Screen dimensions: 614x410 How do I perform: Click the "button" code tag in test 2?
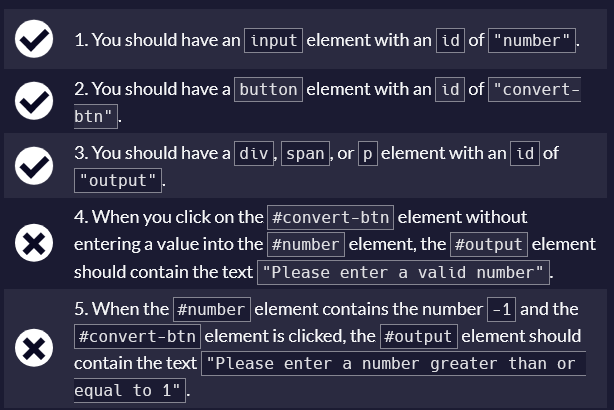pyautogui.click(x=268, y=89)
